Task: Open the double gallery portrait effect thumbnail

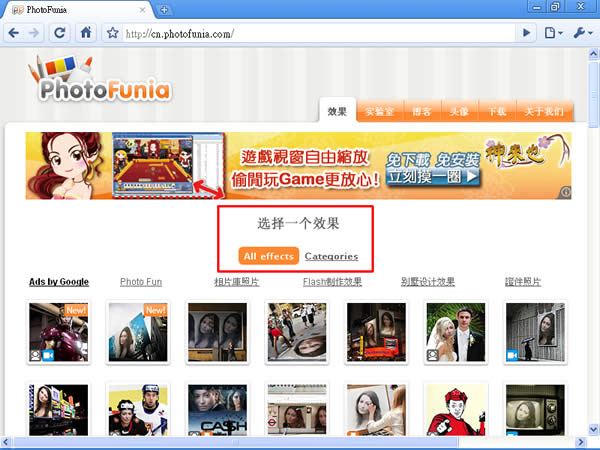Action: pos(217,332)
